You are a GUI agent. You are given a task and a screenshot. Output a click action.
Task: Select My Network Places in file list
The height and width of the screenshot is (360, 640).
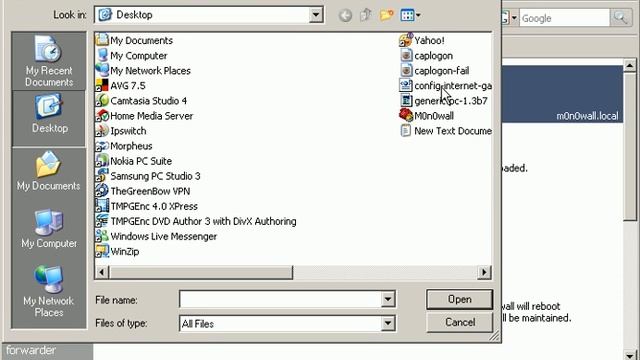point(143,71)
